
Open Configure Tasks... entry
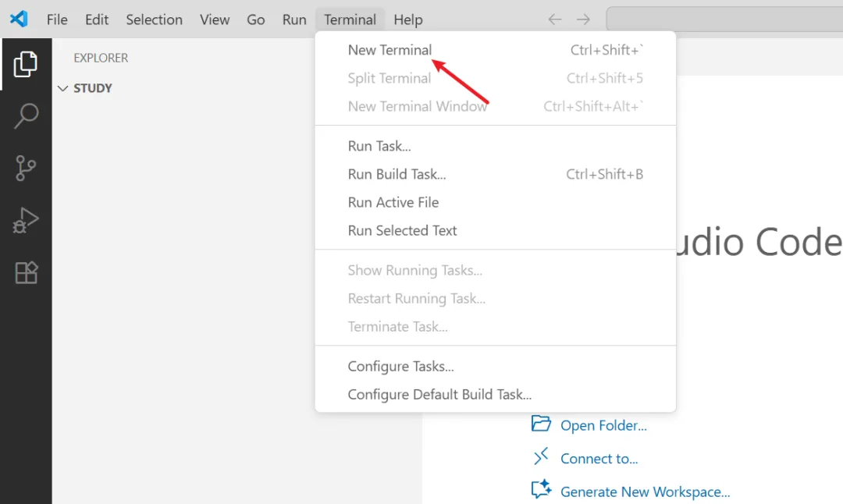(x=400, y=366)
